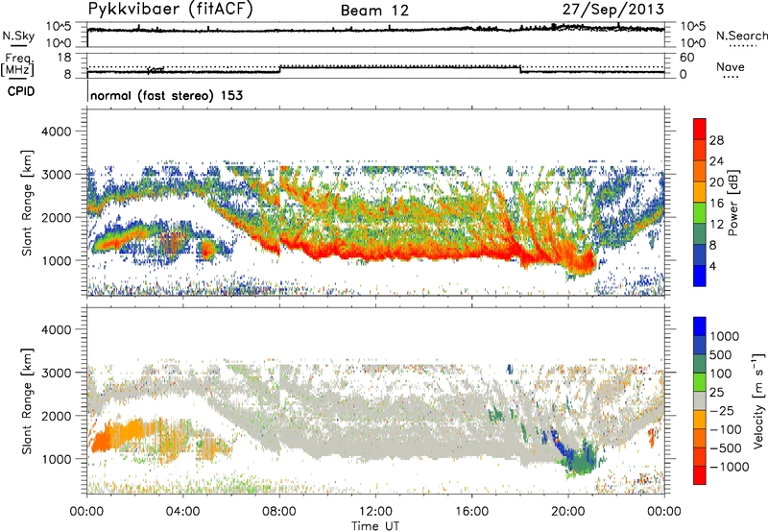768x532 pixels.
Task: Click the '16:00' time axis label
Action: (471, 512)
